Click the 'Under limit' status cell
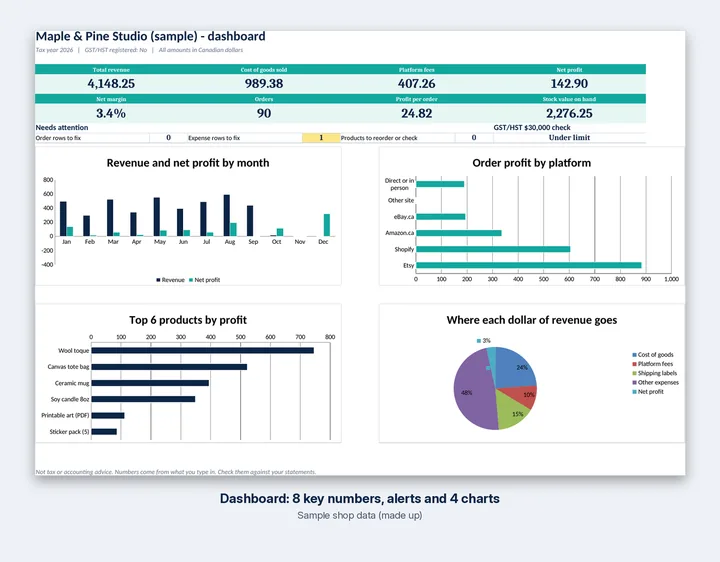Image resolution: width=720 pixels, height=562 pixels. point(569,138)
